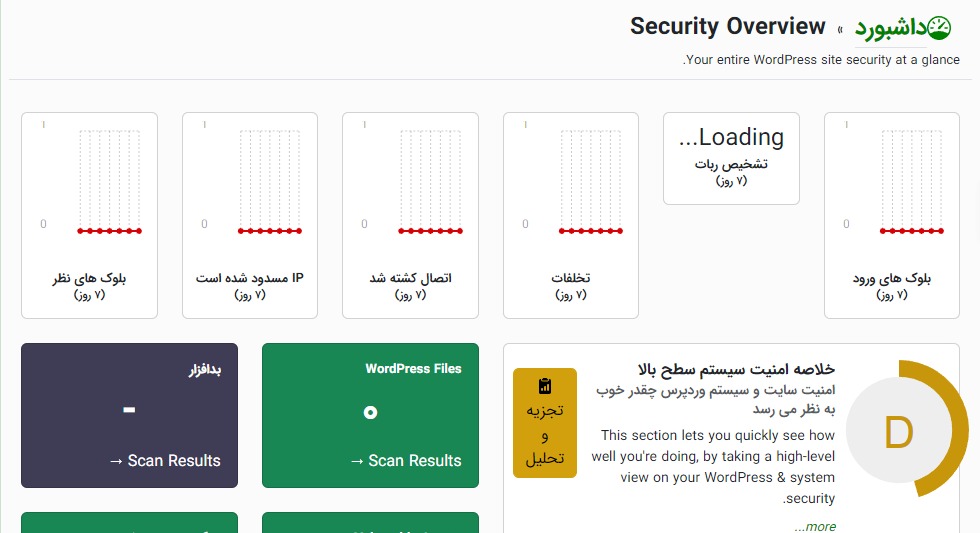Screen dimensions: 980x533
Task: Select the IP مسدود شده است stats chart
Action: pyautogui.click(x=250, y=180)
